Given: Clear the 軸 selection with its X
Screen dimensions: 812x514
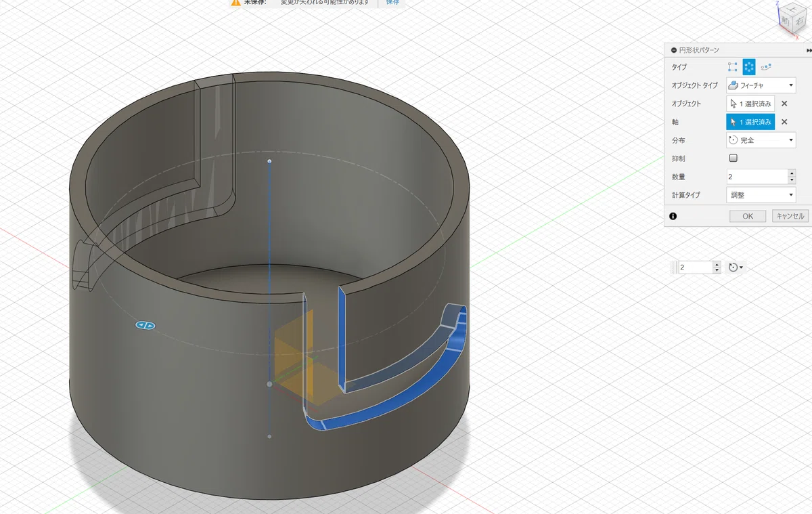Looking at the screenshot, I should [x=784, y=122].
